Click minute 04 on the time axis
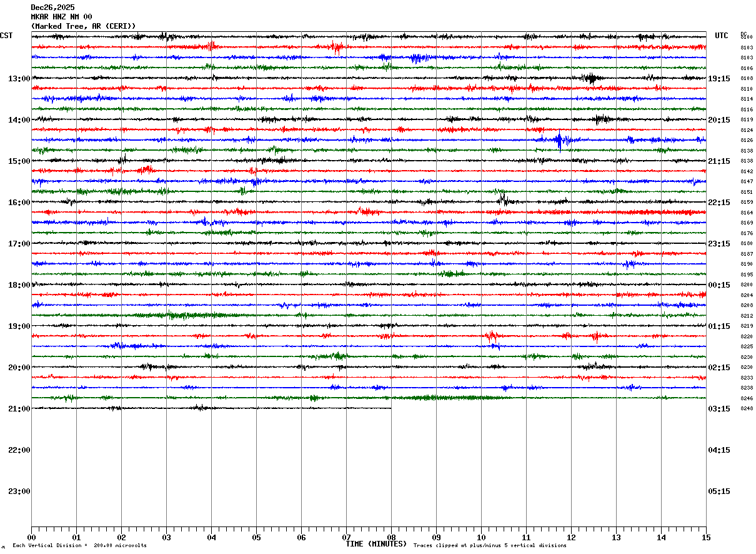Image resolution: width=756 pixels, height=554 pixels. coord(211,537)
